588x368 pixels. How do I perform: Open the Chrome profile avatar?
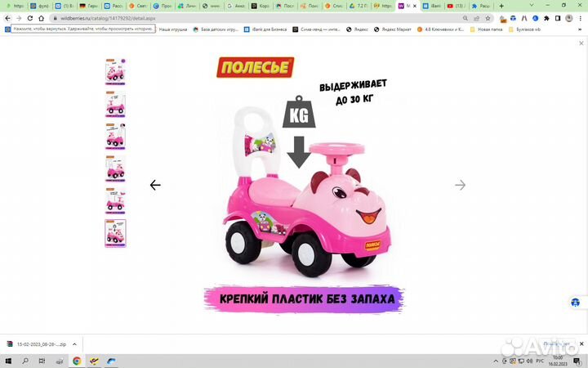pos(569,18)
